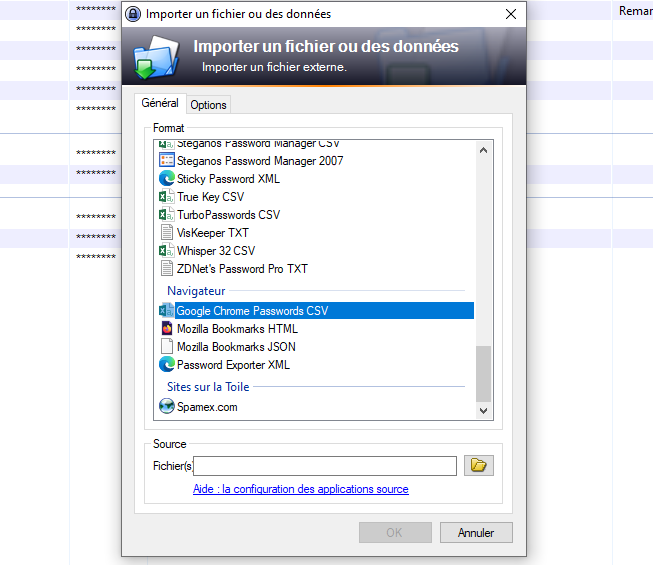The image size is (653, 565).
Task: Click the Steganos Password Manager 2007 icon
Action: 167,160
